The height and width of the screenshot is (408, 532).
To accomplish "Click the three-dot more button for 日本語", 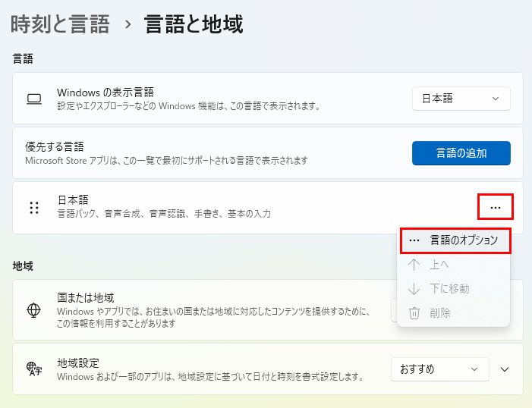I will pos(496,207).
